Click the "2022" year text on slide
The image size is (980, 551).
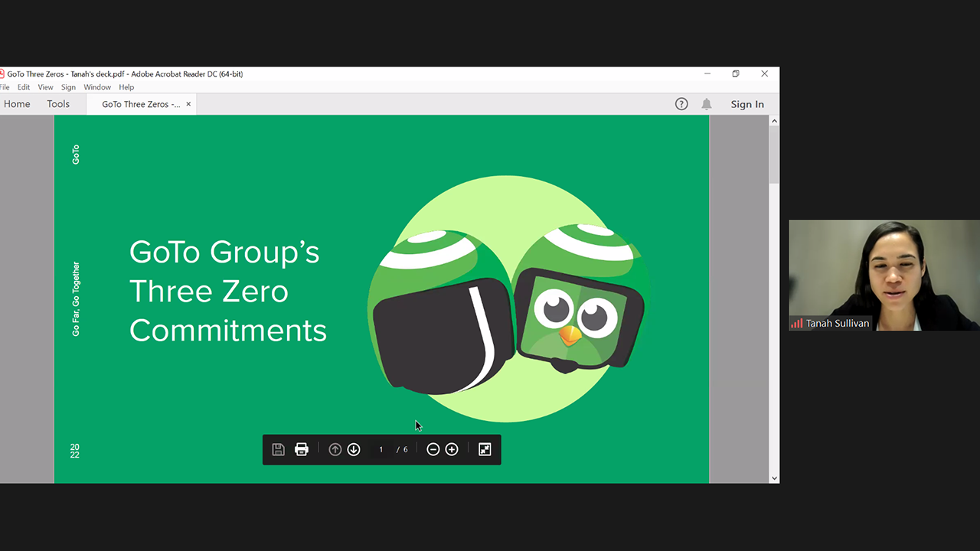click(x=74, y=451)
